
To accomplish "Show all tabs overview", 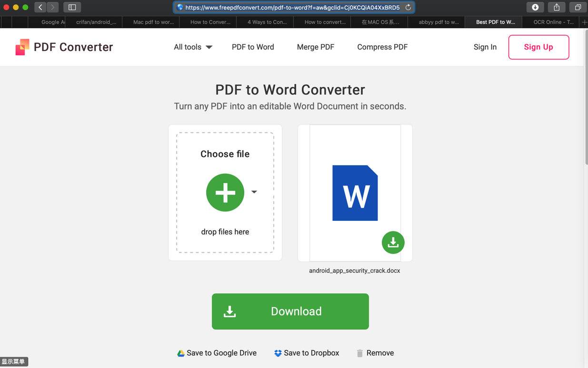I will tap(578, 7).
